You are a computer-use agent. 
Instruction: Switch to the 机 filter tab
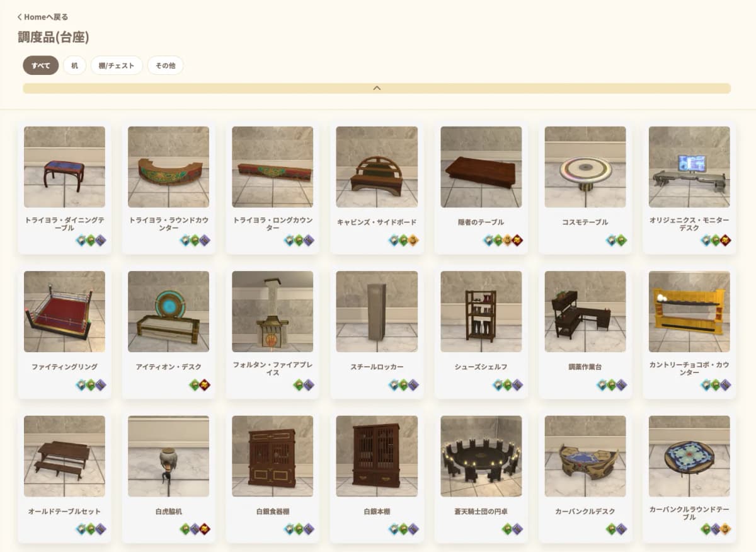tap(74, 66)
